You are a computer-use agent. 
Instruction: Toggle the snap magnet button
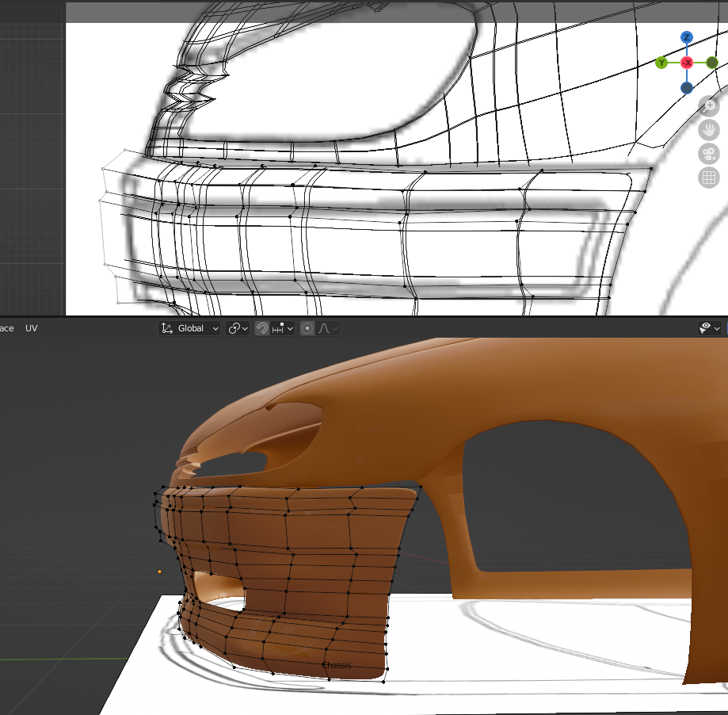pyautogui.click(x=262, y=328)
